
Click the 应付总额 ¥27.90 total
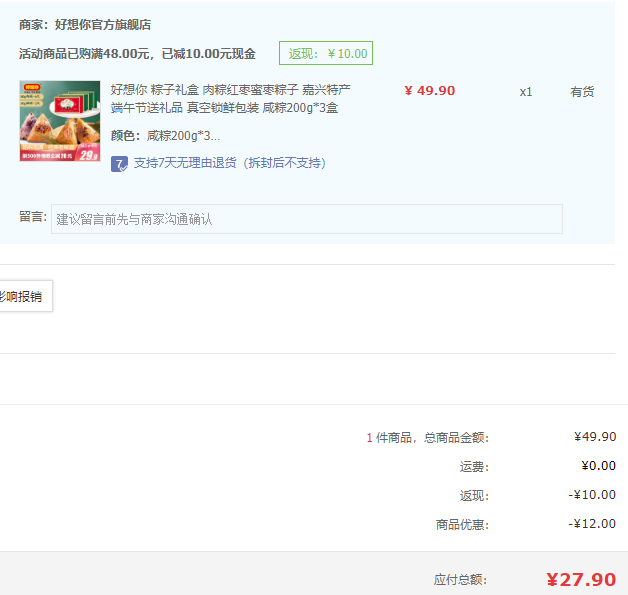tap(581, 579)
